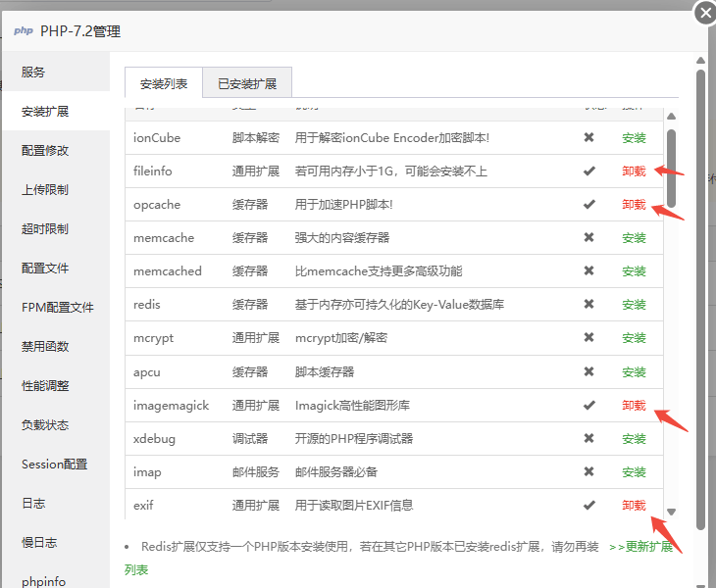Screen dimensions: 716x588
Task: Open the 服务 sidebar section
Action: (33, 72)
